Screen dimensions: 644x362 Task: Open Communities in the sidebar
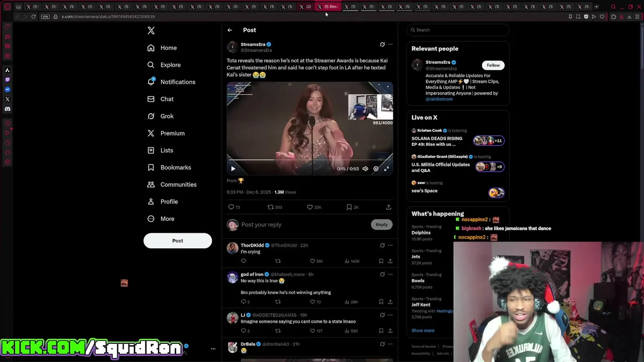click(172, 185)
